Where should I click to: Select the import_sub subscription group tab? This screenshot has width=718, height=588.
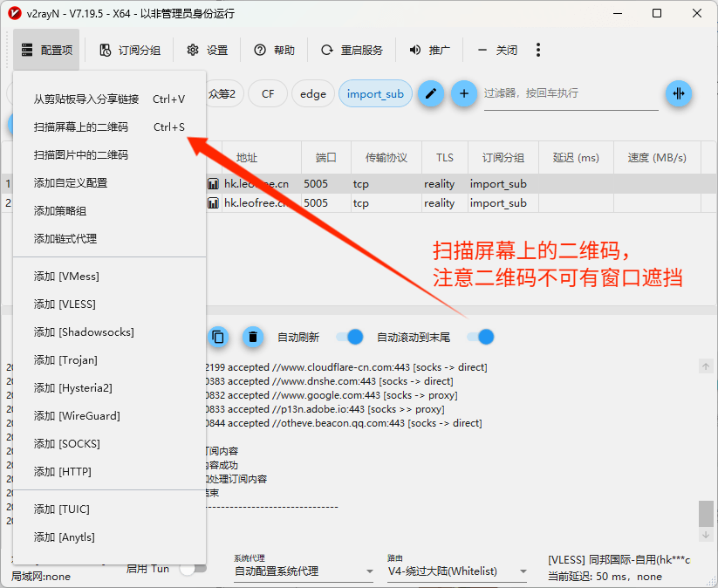coord(375,94)
